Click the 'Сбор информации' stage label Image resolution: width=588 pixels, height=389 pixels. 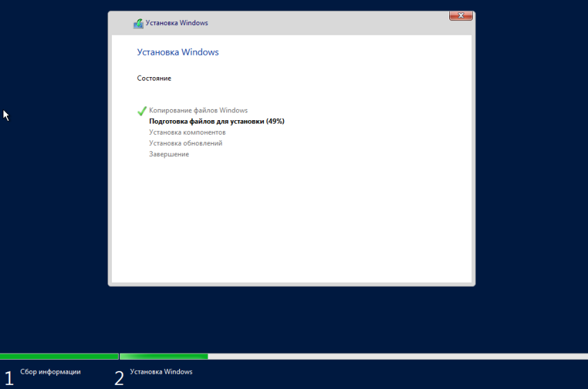(50, 372)
